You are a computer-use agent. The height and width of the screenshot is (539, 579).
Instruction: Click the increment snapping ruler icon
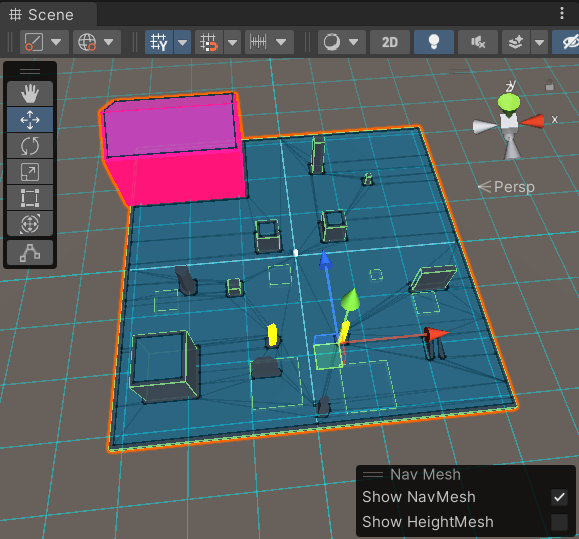[x=258, y=42]
